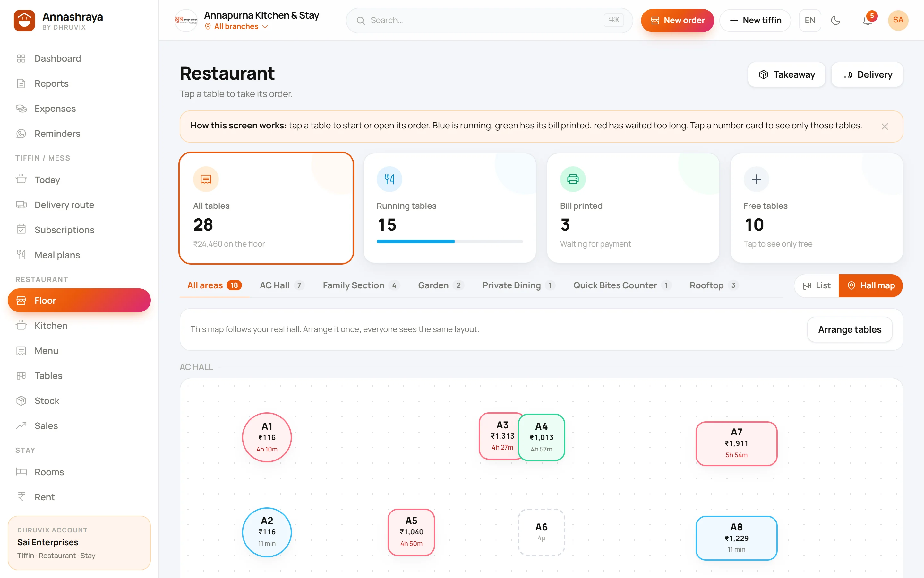Open Rooms under Stay

coord(79,472)
